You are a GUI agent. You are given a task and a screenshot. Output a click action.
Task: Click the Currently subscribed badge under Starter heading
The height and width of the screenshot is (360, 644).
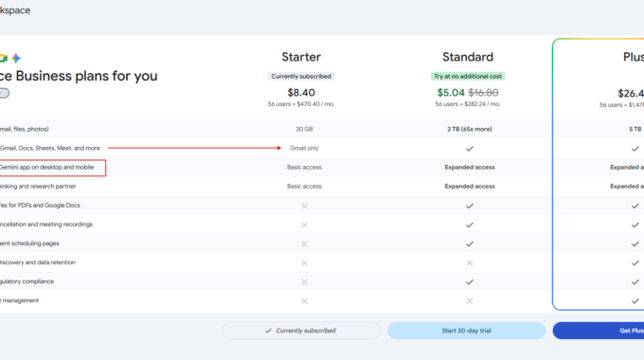pos(301,76)
